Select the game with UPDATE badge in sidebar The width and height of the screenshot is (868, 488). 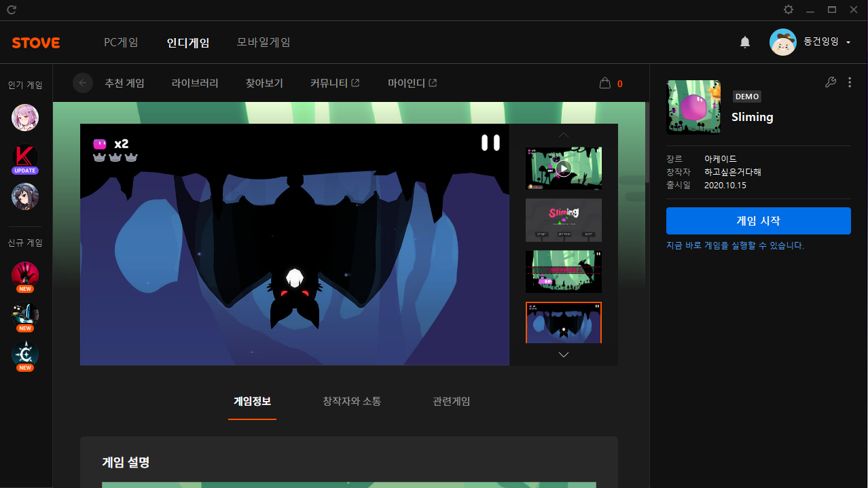25,158
